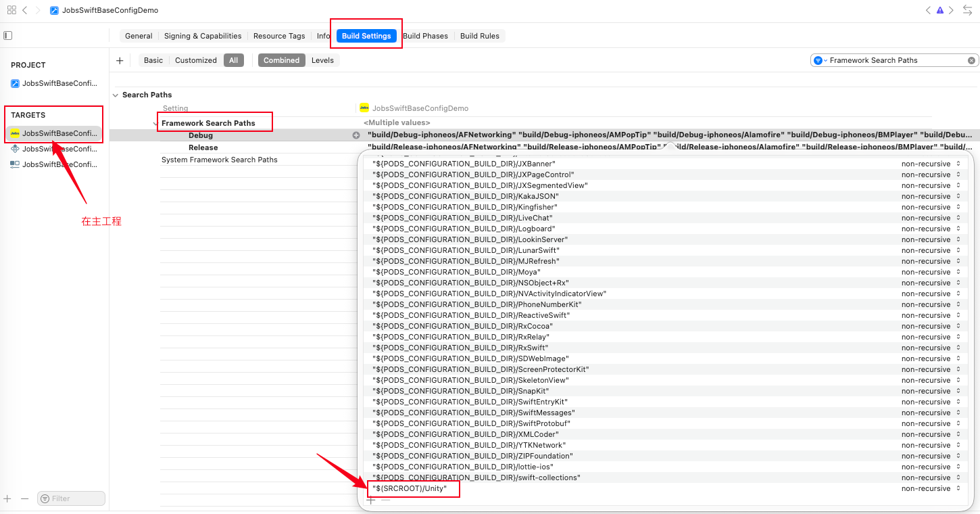Add a build setting with the plus beside Basic
980x514 pixels.
coord(120,60)
